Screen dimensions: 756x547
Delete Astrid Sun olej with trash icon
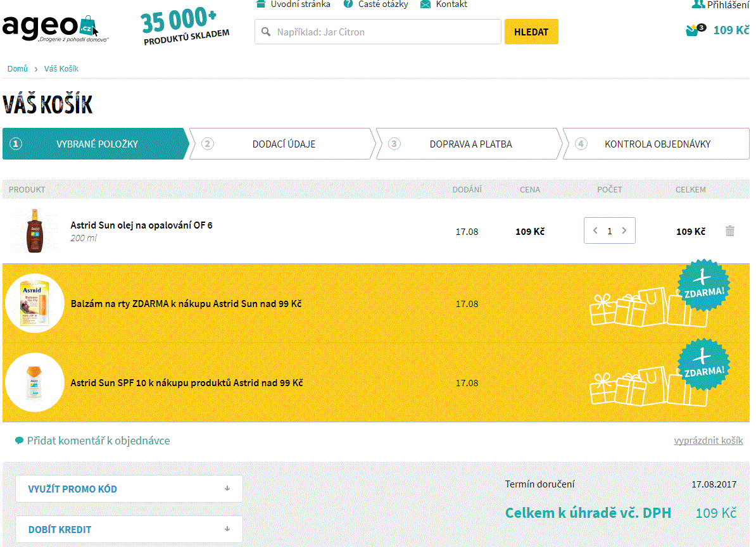[730, 231]
